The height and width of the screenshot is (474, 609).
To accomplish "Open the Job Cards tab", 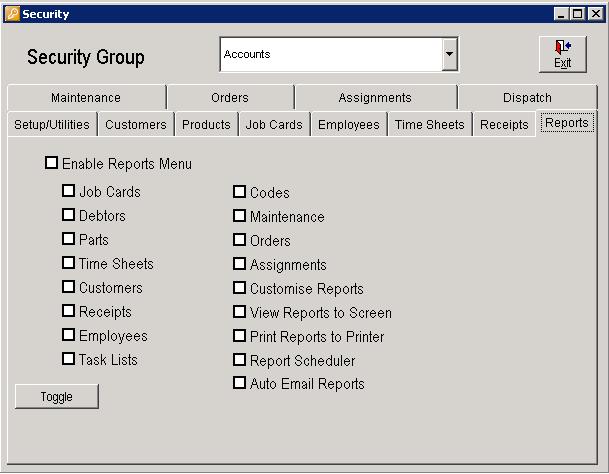I will (273, 125).
